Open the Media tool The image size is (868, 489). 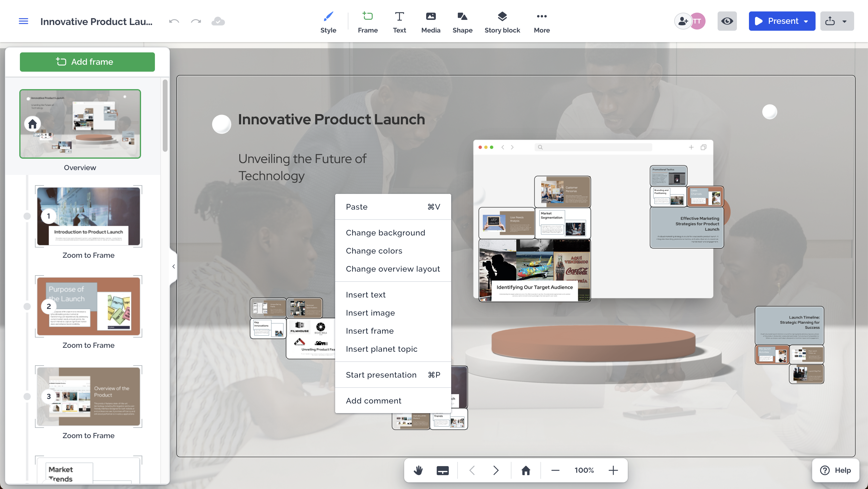(x=431, y=22)
